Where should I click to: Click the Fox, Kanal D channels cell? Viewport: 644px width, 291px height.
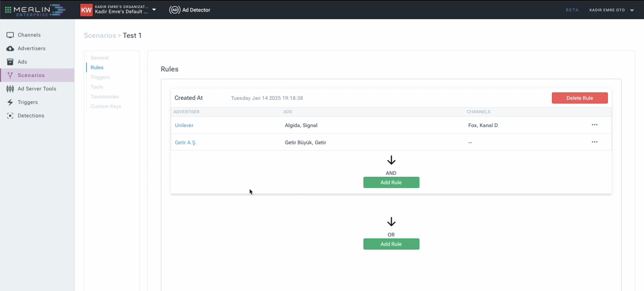point(483,125)
